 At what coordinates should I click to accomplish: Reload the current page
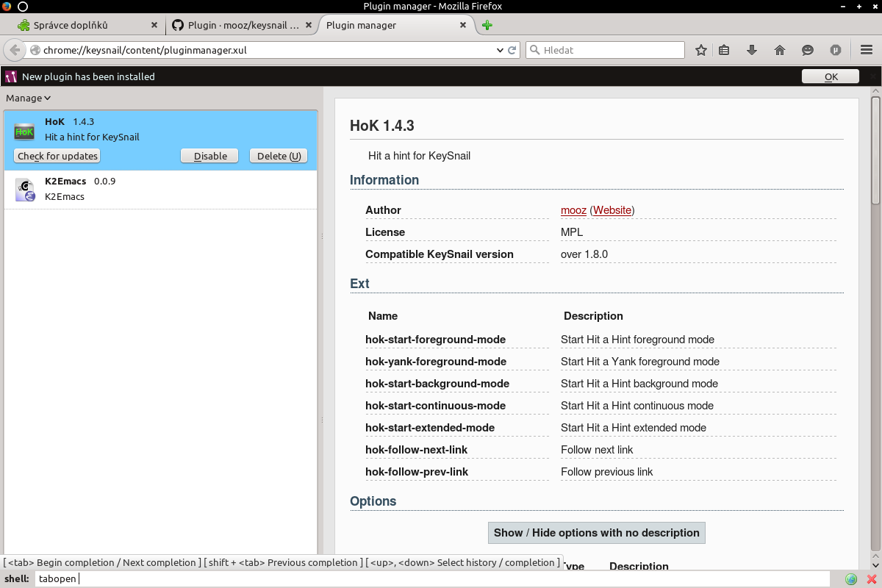coord(513,50)
